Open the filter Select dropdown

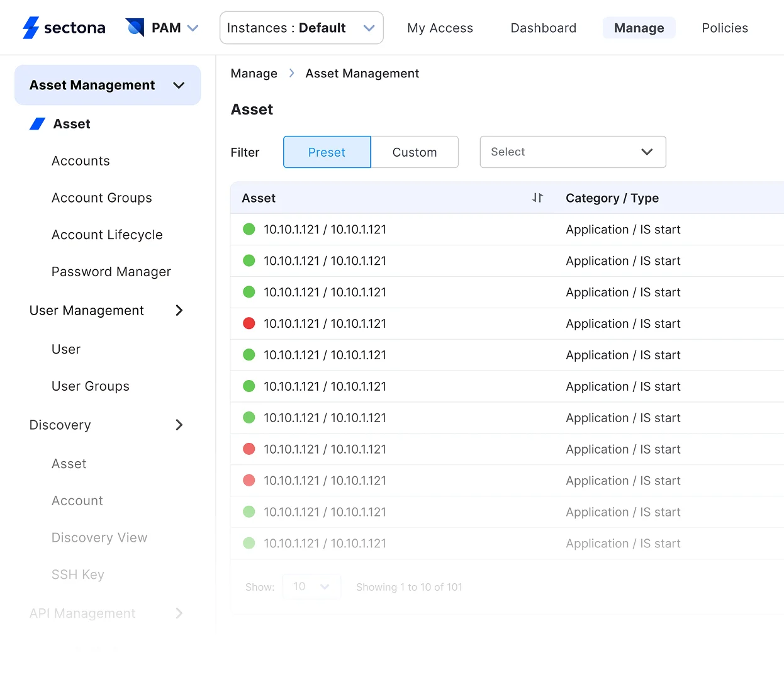pos(573,152)
